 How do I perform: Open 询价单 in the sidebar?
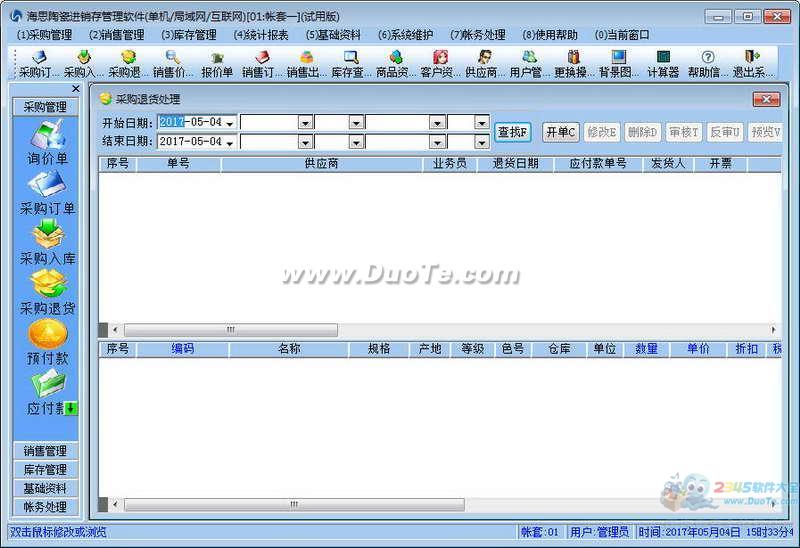(x=47, y=143)
